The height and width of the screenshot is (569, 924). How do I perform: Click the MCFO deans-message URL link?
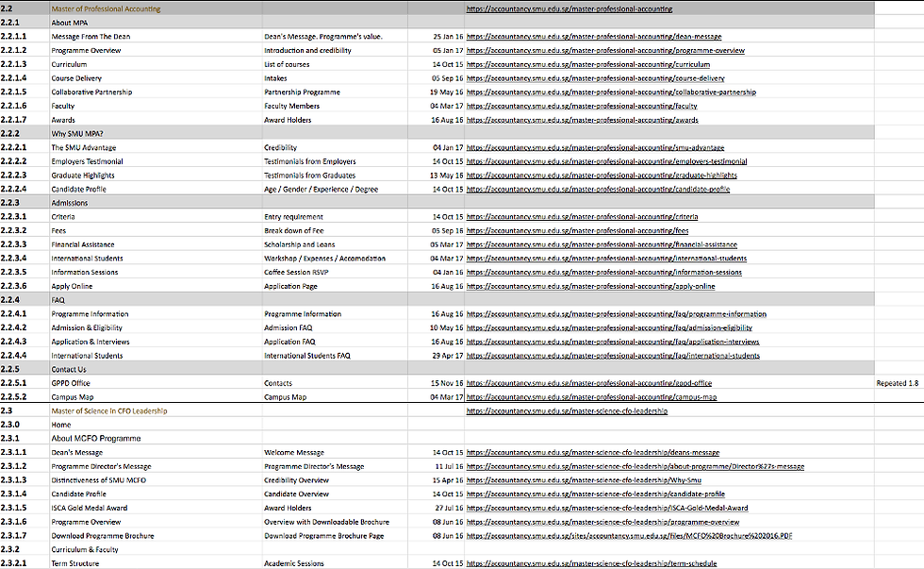(x=593, y=453)
